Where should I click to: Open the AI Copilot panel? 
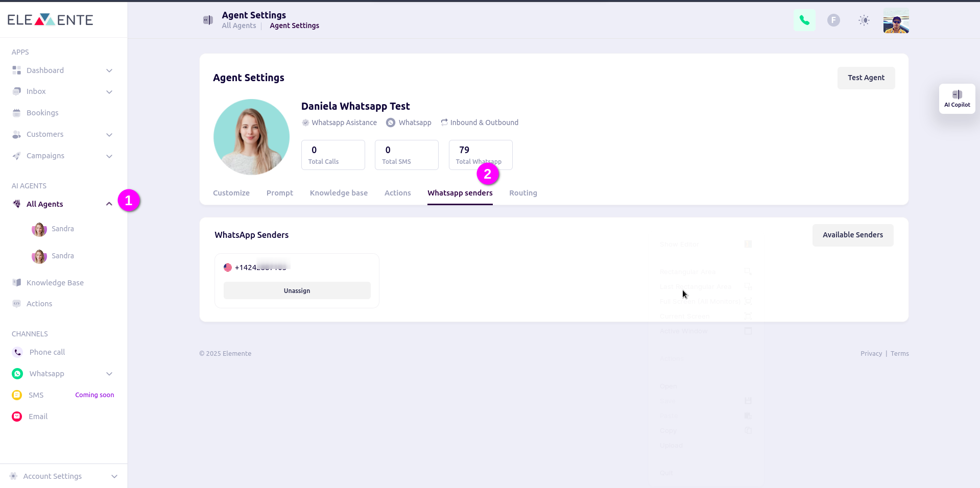pyautogui.click(x=957, y=99)
